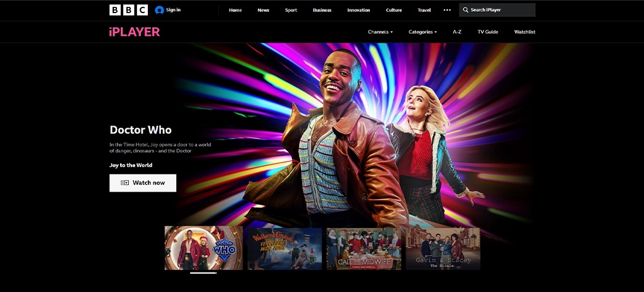644x292 pixels.
Task: Expand the Categories dropdown
Action: [423, 32]
